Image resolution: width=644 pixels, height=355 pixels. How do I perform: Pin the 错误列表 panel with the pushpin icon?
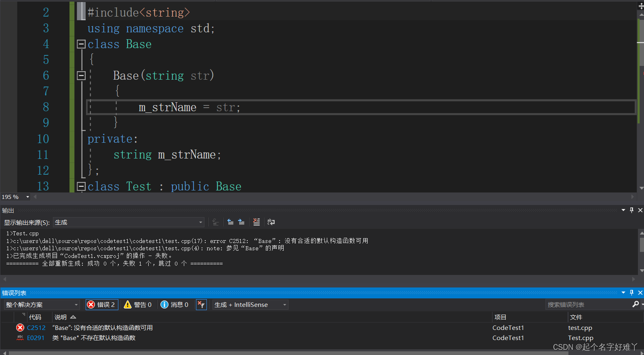point(631,293)
